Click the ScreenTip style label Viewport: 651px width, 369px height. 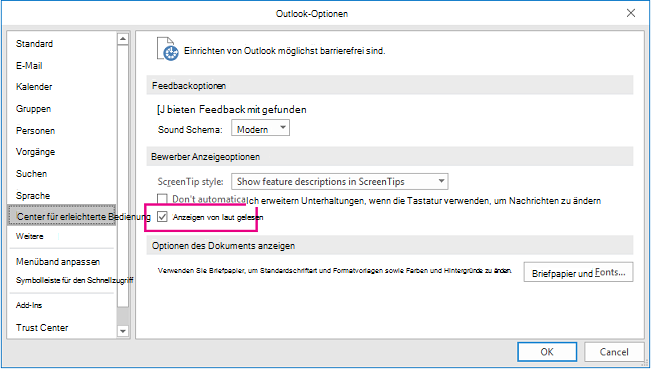pos(190,182)
